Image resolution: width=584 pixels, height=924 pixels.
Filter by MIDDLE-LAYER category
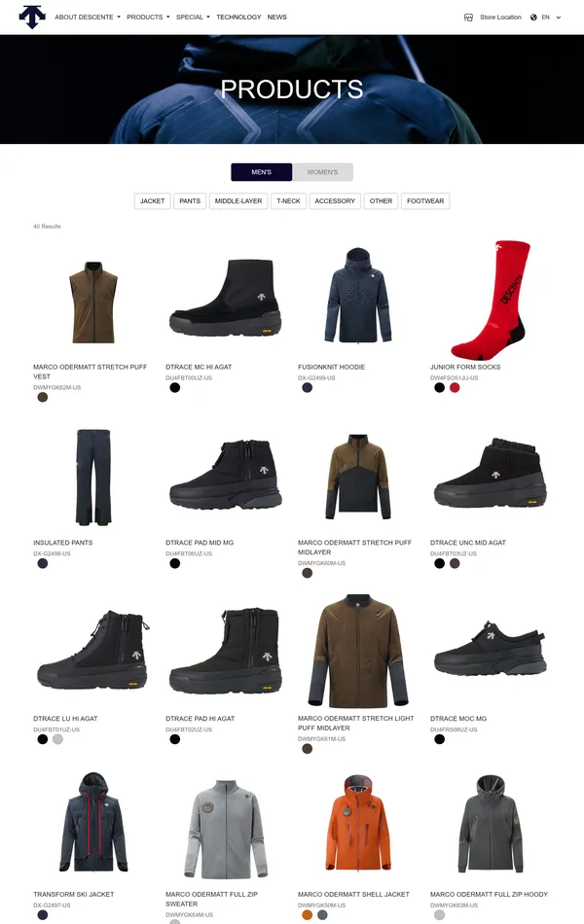(x=238, y=201)
